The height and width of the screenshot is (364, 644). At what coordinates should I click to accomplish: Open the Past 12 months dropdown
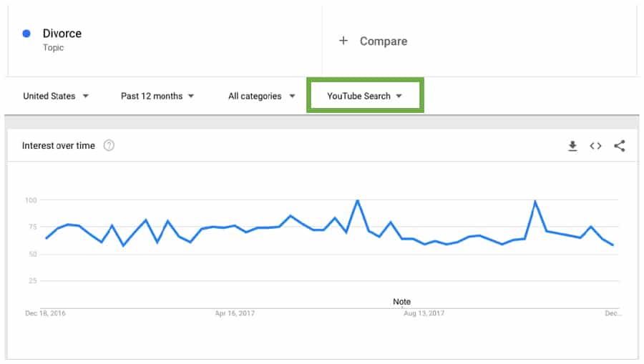click(157, 96)
